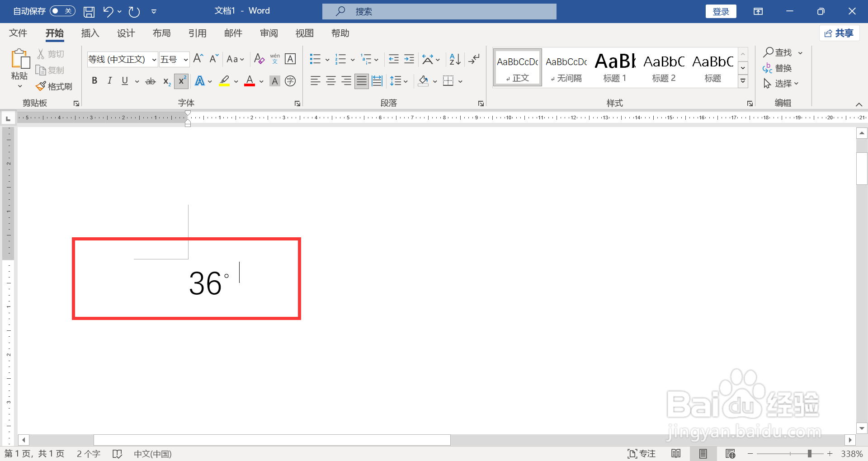Toggle subscript formatting

pyautogui.click(x=166, y=81)
